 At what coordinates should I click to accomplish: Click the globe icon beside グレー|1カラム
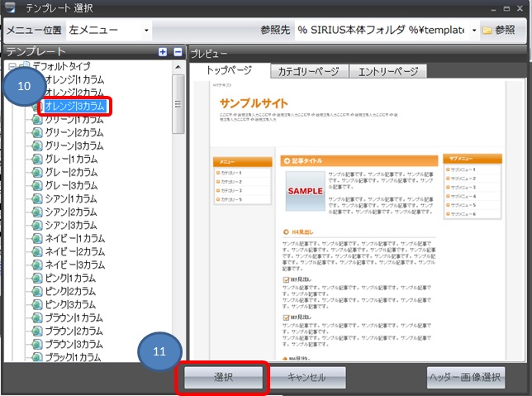(x=36, y=160)
